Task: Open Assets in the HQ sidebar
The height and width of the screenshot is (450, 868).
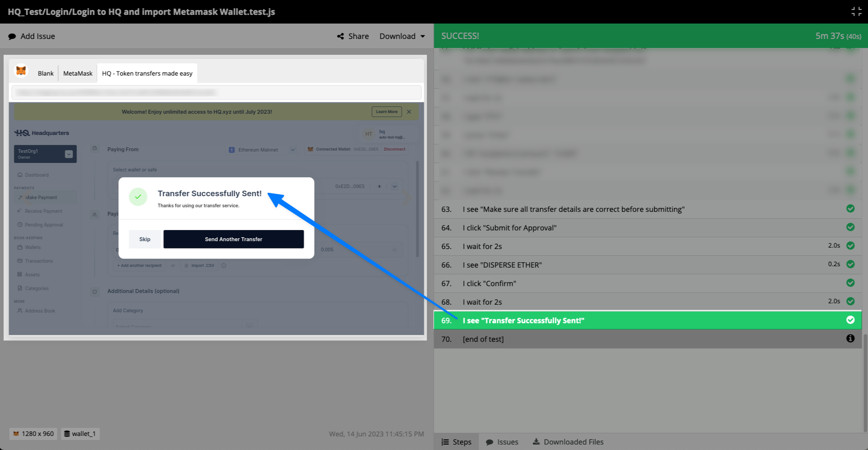Action: (x=29, y=274)
